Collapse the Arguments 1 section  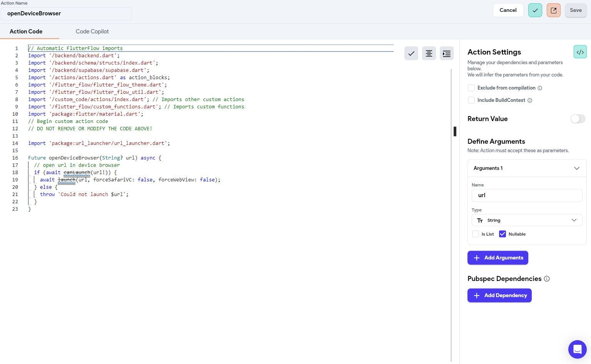point(576,168)
